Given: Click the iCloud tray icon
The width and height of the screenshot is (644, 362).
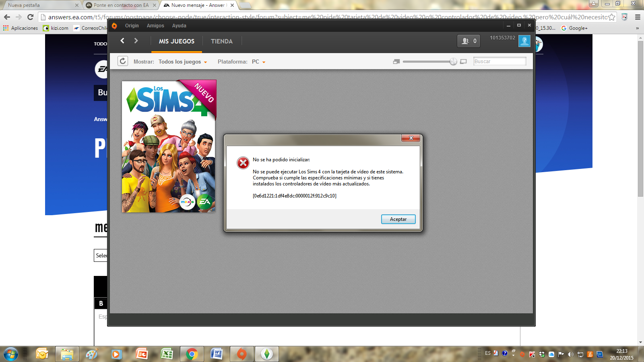Looking at the screenshot, I should point(551,354).
